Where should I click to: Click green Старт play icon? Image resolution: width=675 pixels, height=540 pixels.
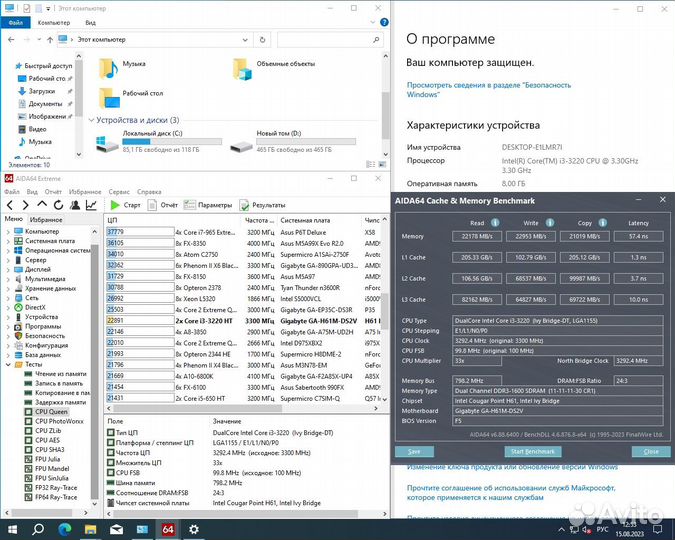point(115,205)
